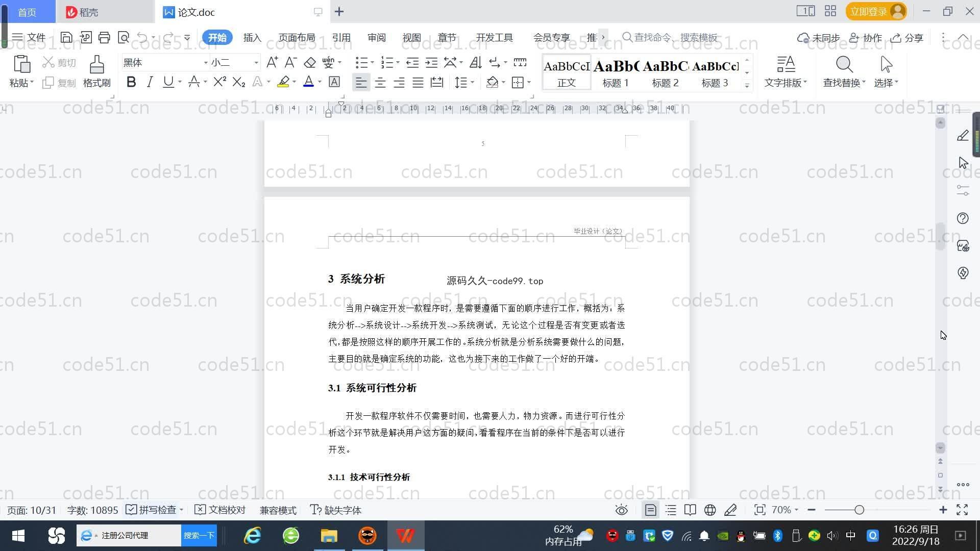Click the Paste clipboard icon
The height and width of the screenshot is (551, 980).
click(21, 65)
